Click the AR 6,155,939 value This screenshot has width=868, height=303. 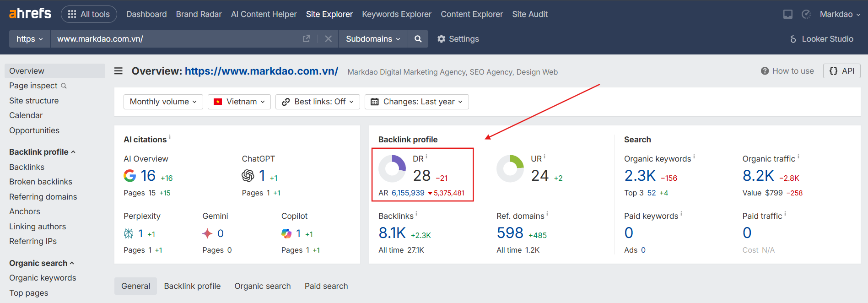(x=408, y=193)
